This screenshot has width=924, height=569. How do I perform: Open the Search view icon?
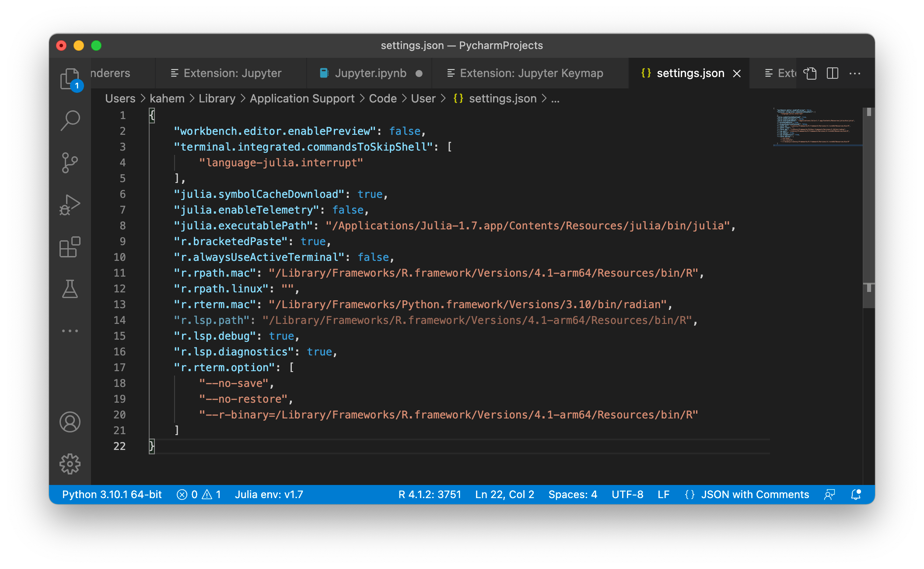[x=70, y=120]
